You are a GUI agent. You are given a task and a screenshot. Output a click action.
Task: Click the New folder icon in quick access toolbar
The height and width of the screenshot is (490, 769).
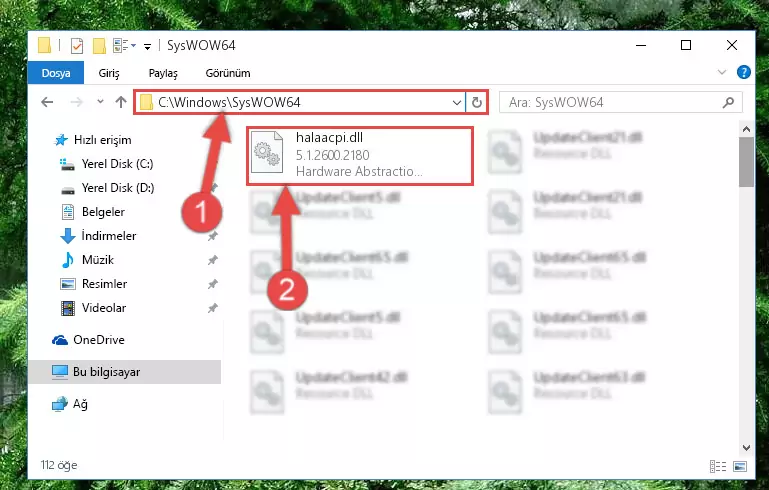tap(100, 46)
